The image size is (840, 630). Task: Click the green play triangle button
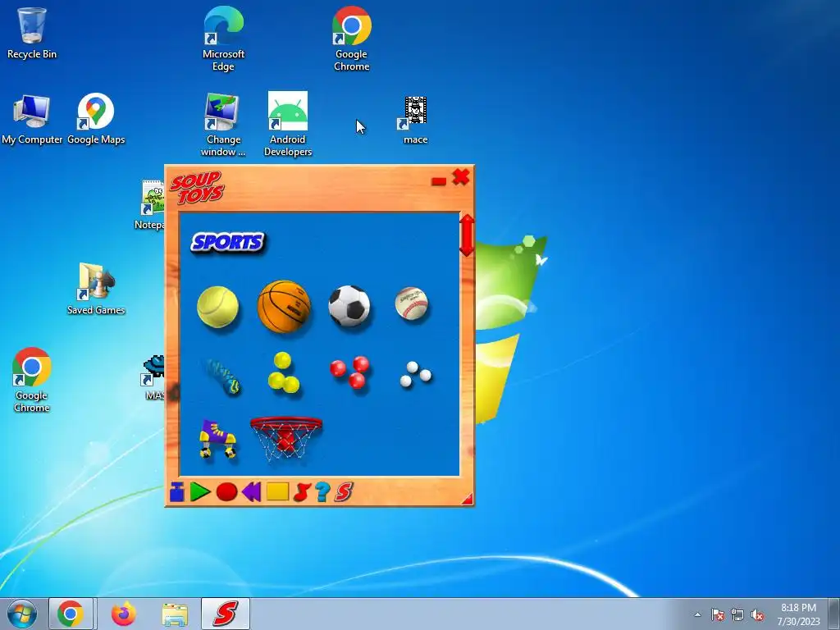coord(200,492)
